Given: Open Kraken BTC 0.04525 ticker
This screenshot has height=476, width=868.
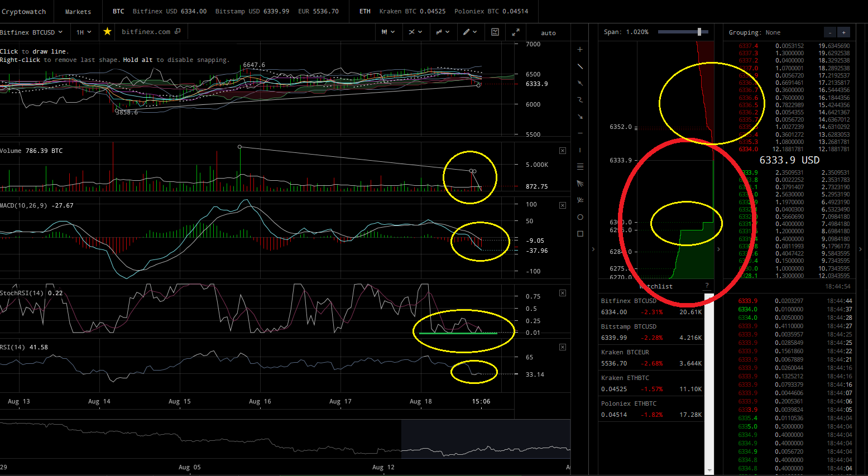Looking at the screenshot, I should pyautogui.click(x=413, y=11).
